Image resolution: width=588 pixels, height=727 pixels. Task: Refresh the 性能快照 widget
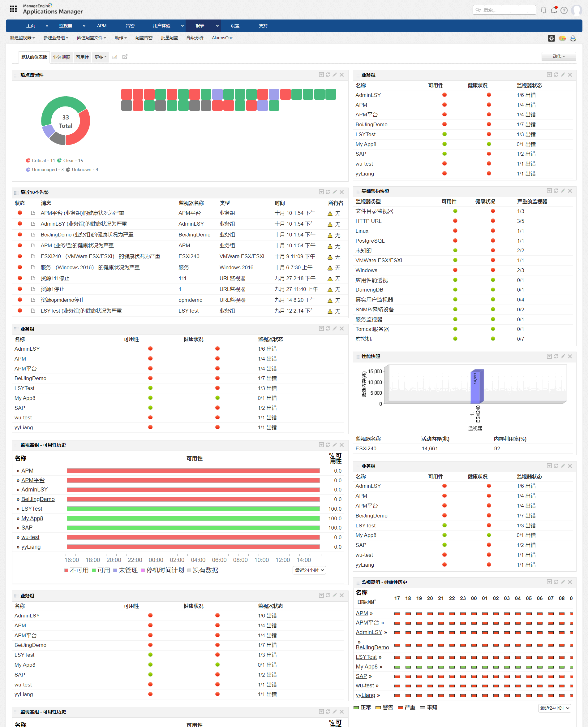pyautogui.click(x=556, y=356)
